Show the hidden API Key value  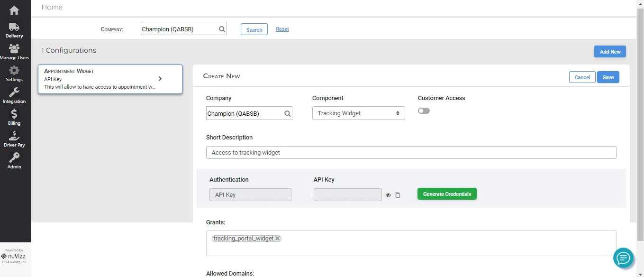tap(388, 195)
